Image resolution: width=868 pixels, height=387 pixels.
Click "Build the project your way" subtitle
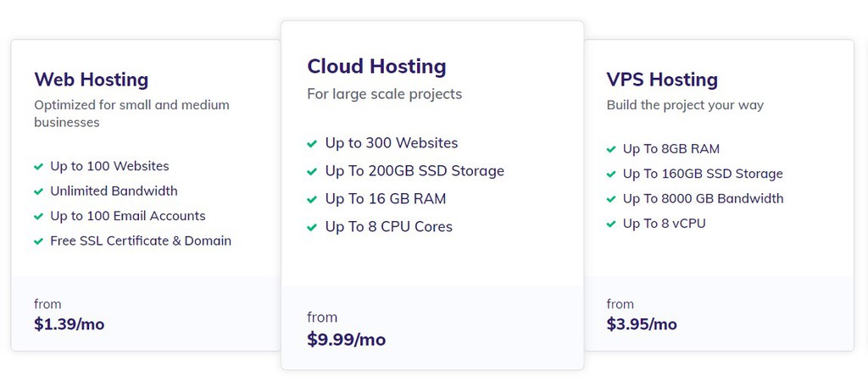point(685,105)
